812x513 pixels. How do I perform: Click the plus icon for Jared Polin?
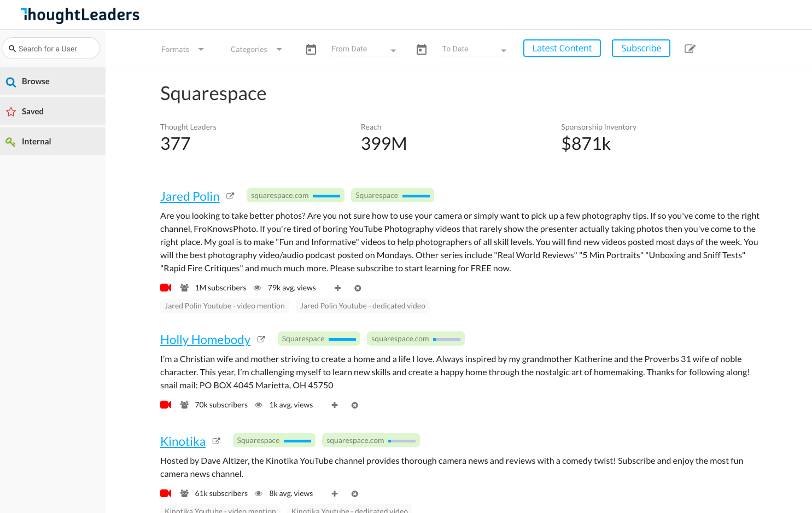pyautogui.click(x=337, y=288)
